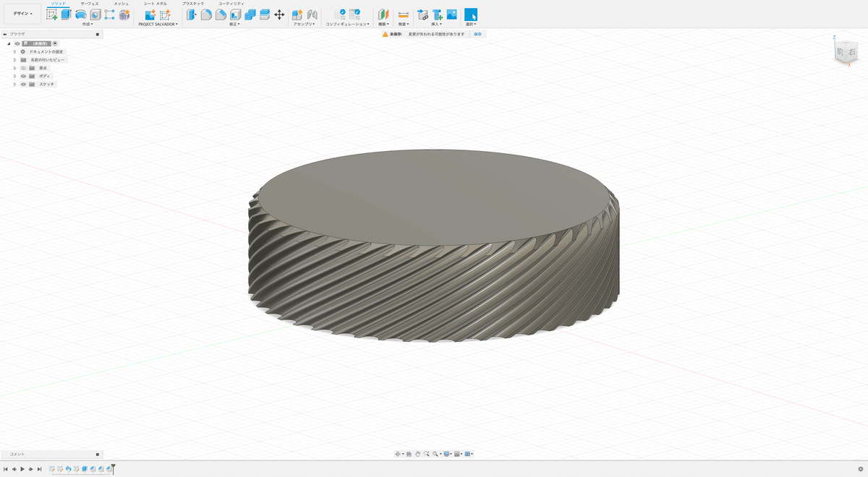Switch to the プラスチック tab

coord(193,4)
